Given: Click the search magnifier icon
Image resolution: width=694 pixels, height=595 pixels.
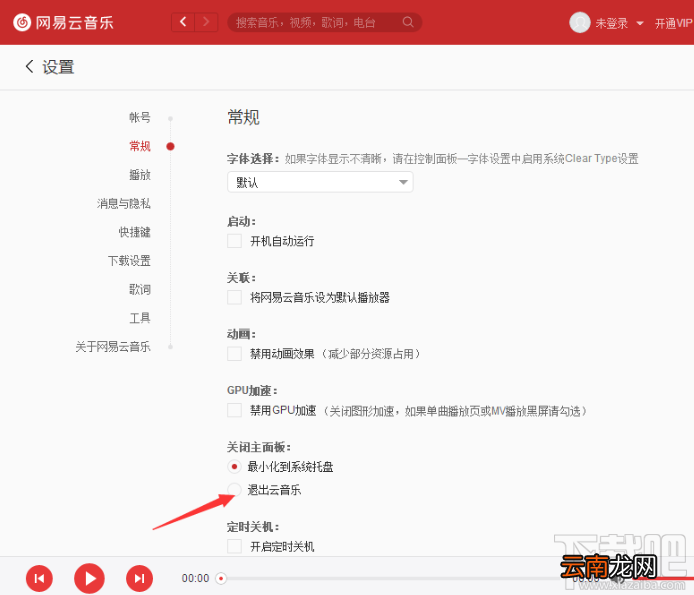Looking at the screenshot, I should (408, 22).
